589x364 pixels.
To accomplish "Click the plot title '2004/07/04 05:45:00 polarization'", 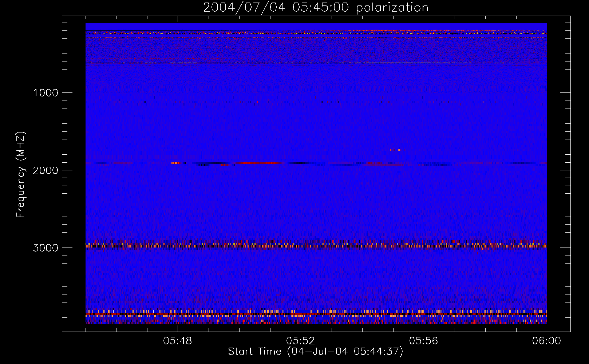I will 316,7.
